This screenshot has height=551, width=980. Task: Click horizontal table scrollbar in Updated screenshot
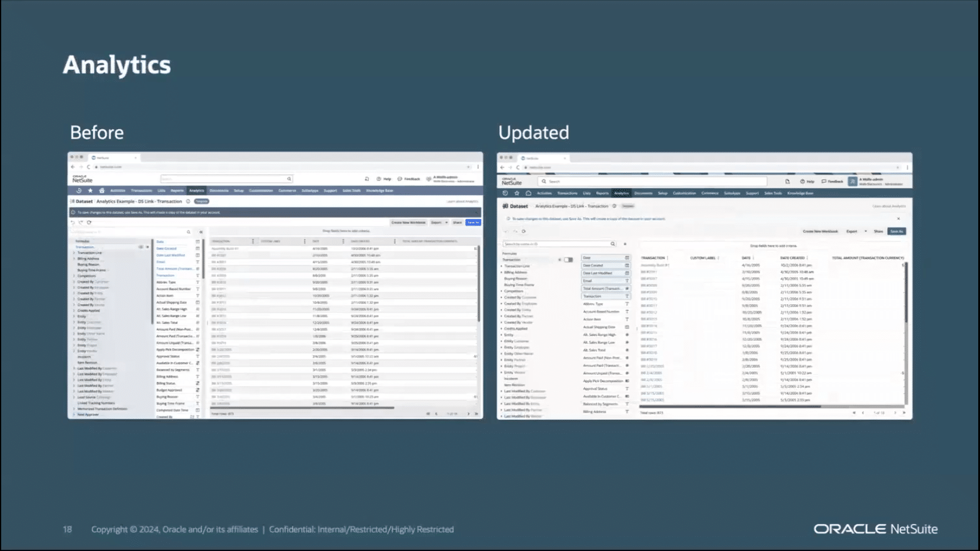coord(730,406)
